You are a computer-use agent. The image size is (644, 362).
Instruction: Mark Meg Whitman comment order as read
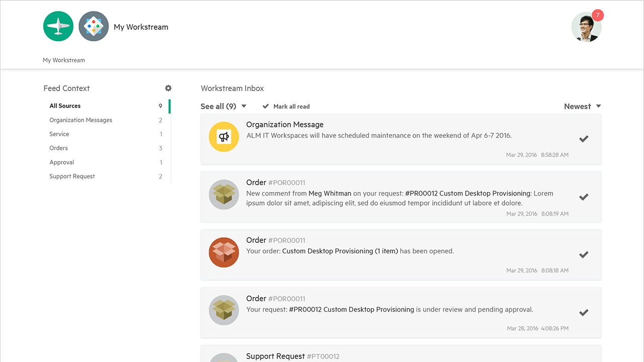coord(584,197)
